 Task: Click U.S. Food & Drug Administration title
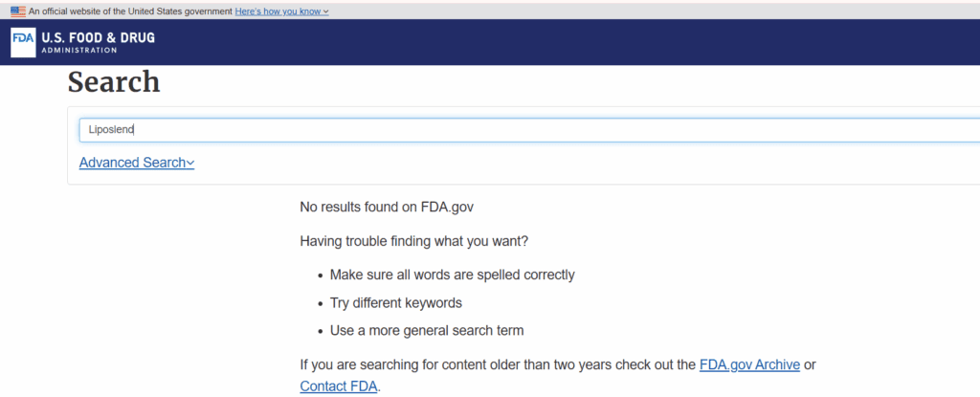point(99,42)
